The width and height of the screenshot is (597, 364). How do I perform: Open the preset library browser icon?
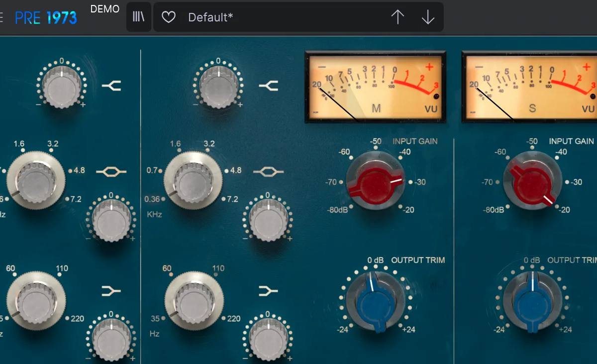tap(138, 17)
